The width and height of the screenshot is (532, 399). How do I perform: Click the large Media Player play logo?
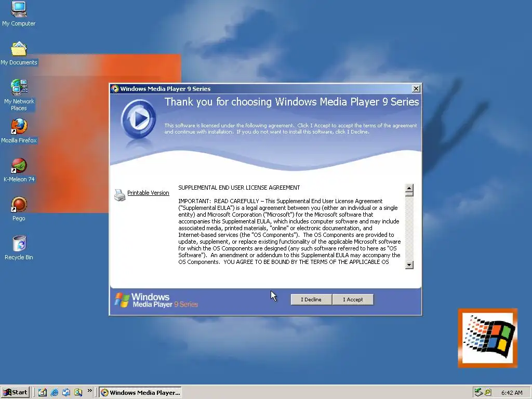(138, 119)
